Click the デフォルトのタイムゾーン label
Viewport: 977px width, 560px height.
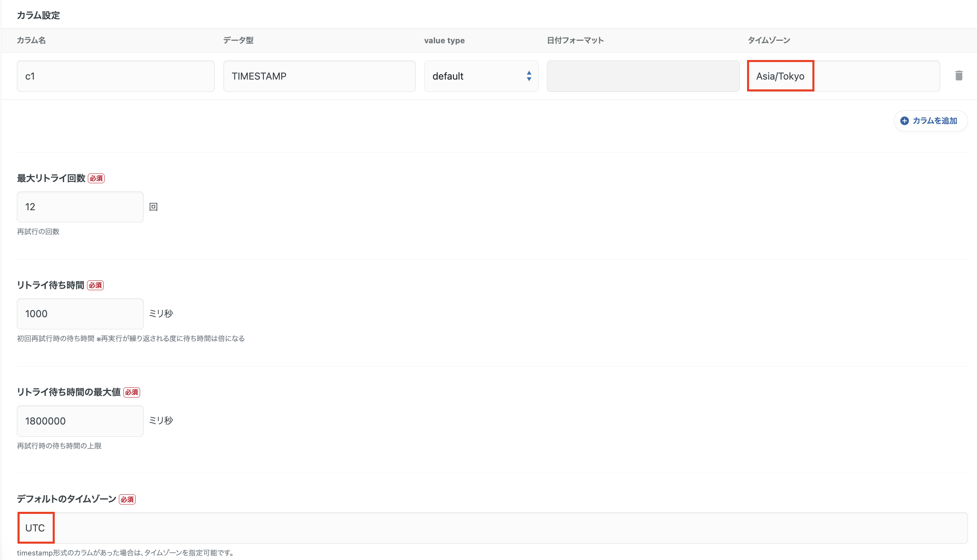tap(67, 499)
